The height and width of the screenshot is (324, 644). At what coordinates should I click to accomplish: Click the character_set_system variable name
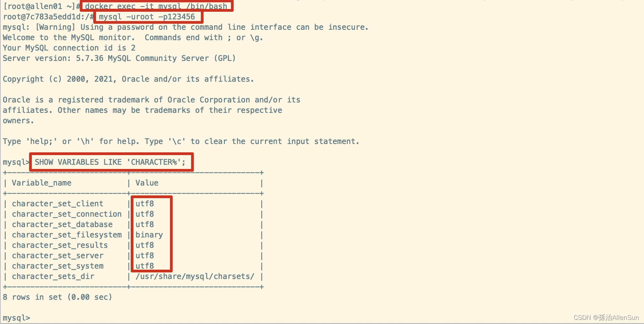pos(58,266)
